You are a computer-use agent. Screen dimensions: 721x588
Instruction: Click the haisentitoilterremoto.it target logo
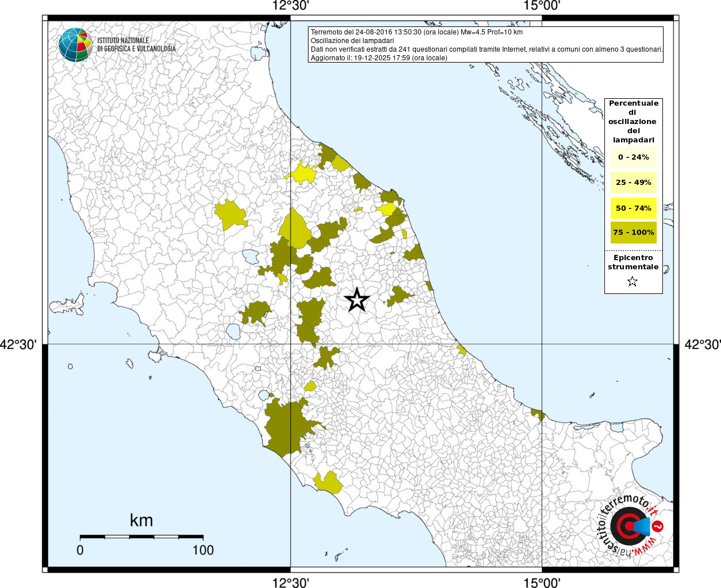pyautogui.click(x=629, y=526)
